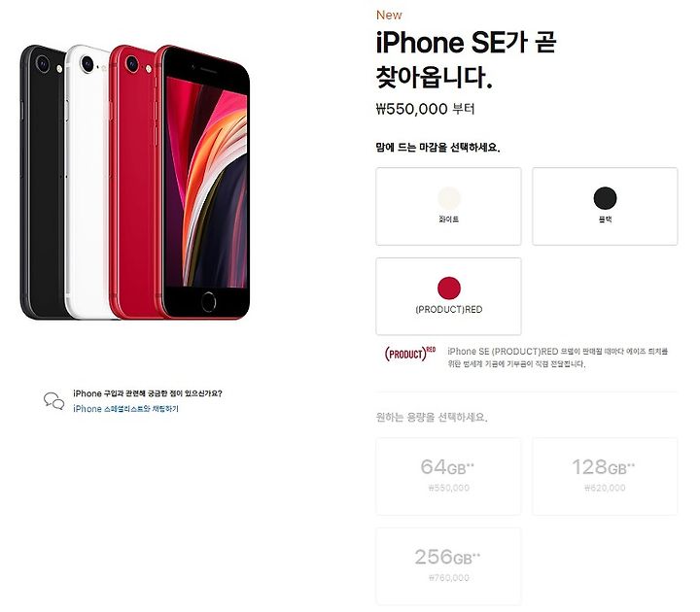The image size is (700, 612).
Task: Select the 64GB storage option
Action: coord(448,476)
